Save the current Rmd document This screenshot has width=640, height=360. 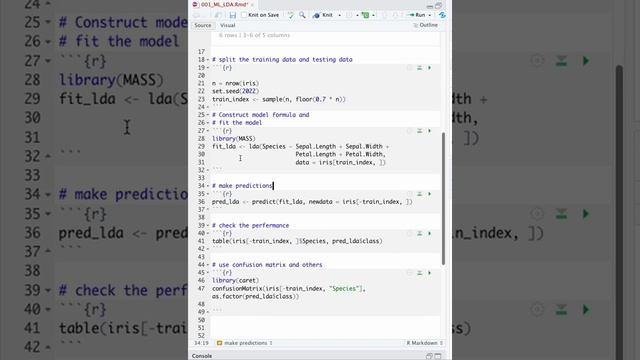233,16
